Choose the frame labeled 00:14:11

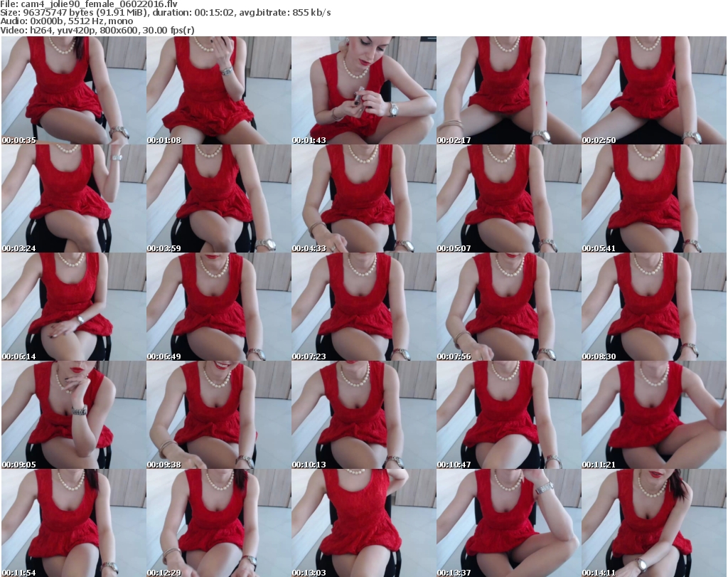pyautogui.click(x=654, y=523)
